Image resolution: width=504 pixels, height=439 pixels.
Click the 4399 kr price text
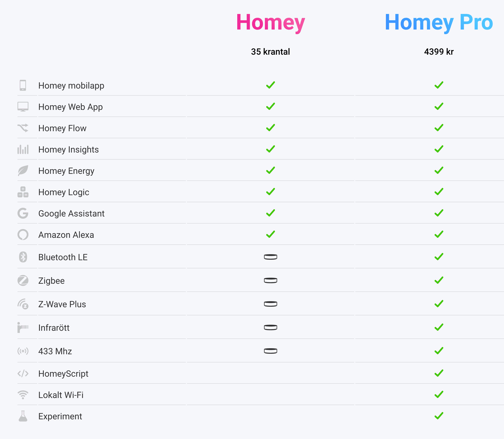tap(439, 52)
